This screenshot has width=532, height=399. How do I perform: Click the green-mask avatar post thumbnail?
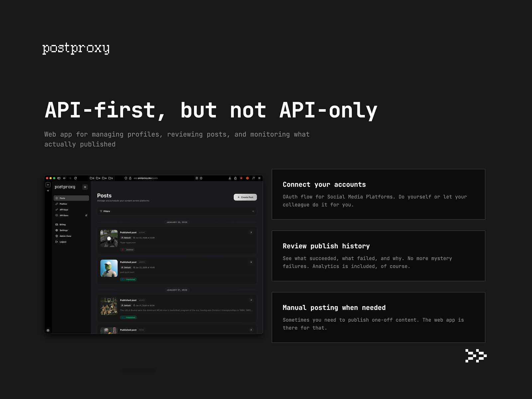tap(109, 268)
